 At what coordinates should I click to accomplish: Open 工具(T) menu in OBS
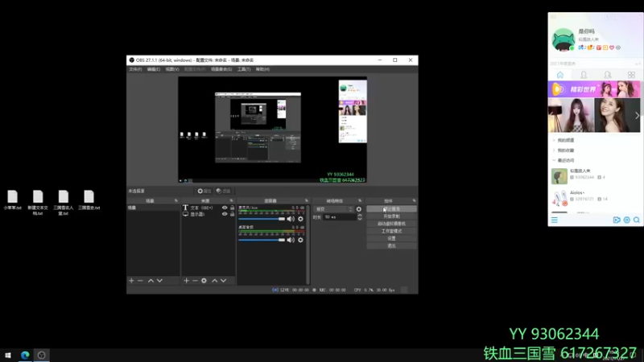point(244,69)
